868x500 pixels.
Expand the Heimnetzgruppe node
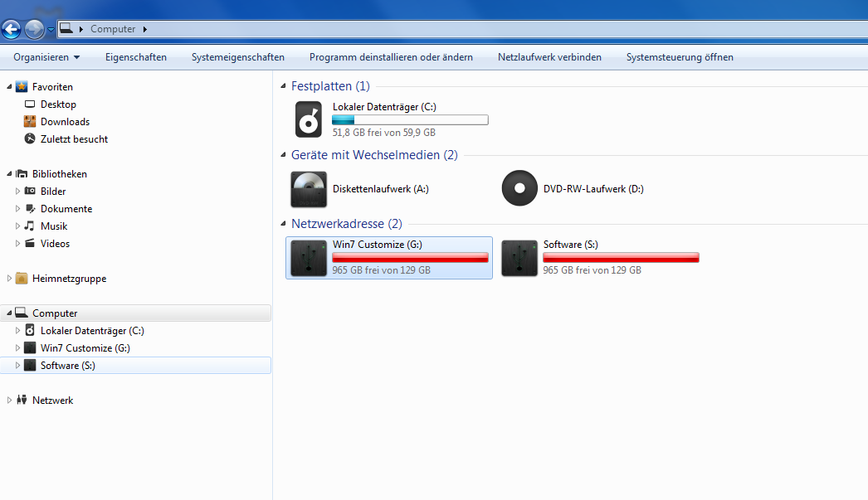tap(9, 279)
